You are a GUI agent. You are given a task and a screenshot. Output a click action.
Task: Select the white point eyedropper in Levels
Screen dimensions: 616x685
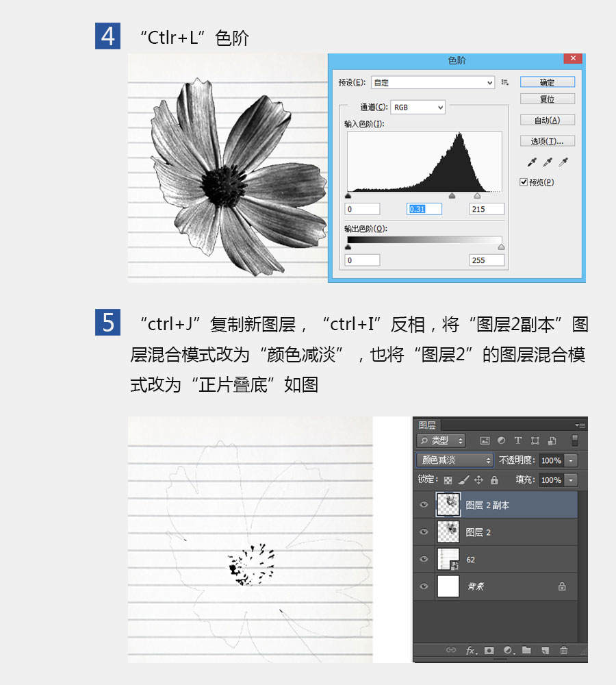click(563, 162)
